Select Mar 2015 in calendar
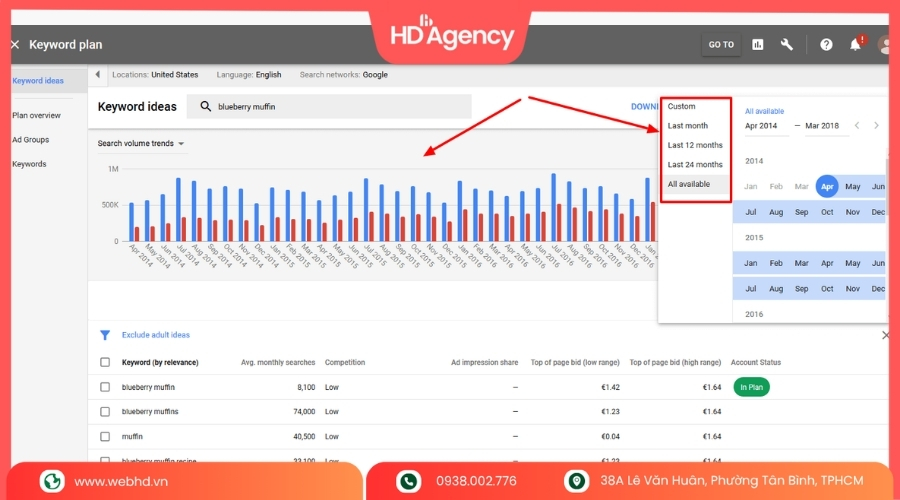 point(801,263)
